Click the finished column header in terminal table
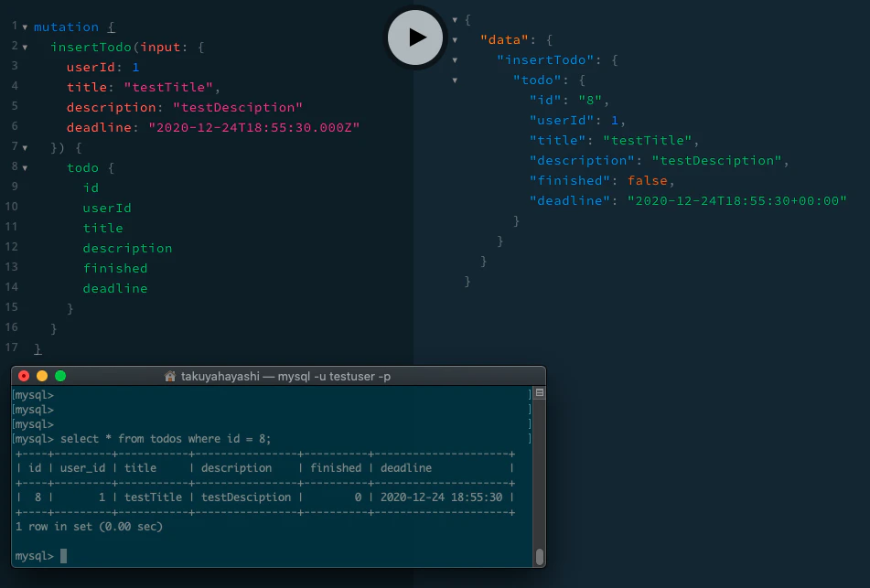The image size is (870, 588). click(336, 468)
